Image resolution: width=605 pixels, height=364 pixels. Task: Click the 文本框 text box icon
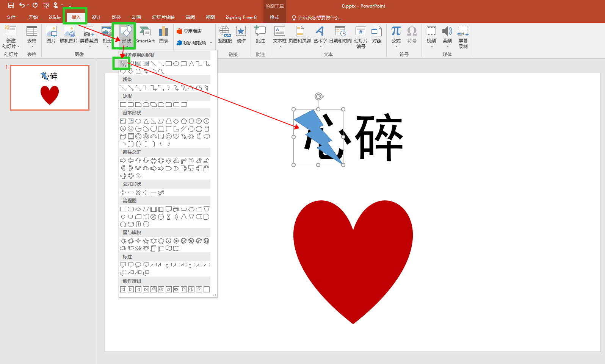tap(280, 34)
